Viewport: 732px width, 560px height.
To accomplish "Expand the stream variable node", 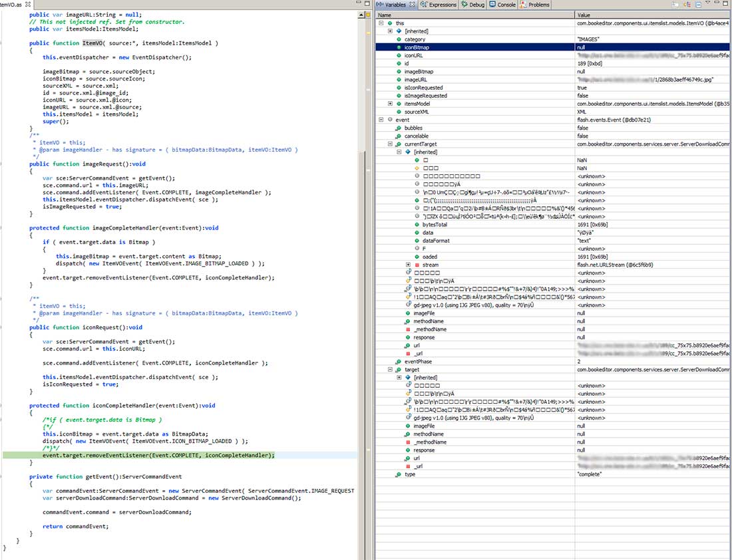I will click(x=408, y=265).
